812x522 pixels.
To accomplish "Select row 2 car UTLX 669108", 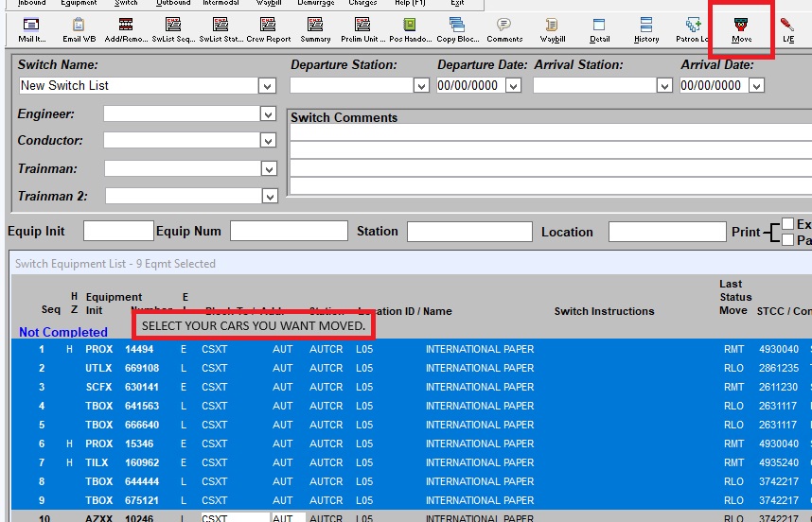I will pos(412,369).
